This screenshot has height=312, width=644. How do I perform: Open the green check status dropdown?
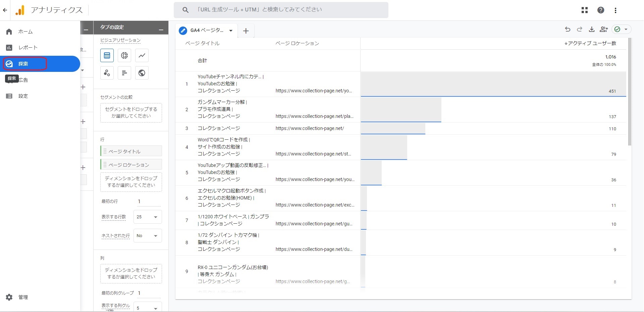click(x=622, y=29)
